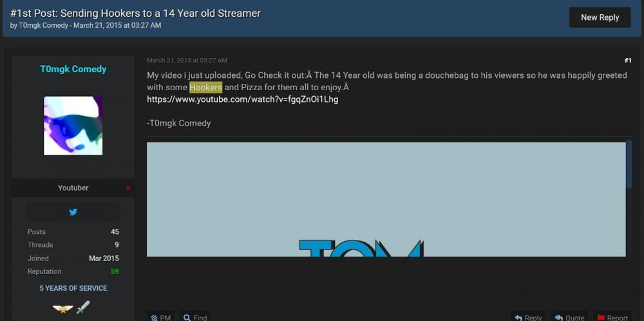Click the winged star award badge
Image resolution: width=644 pixels, height=321 pixels.
pos(63,308)
